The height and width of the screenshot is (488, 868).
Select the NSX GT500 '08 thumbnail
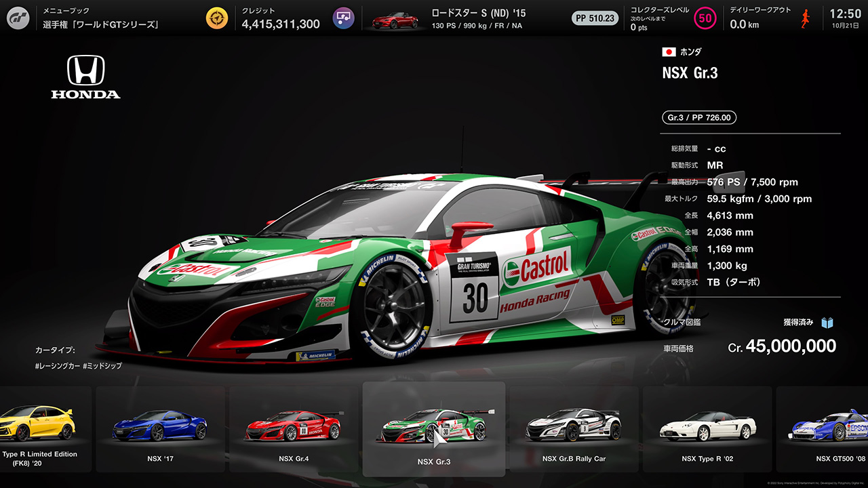[822, 429]
